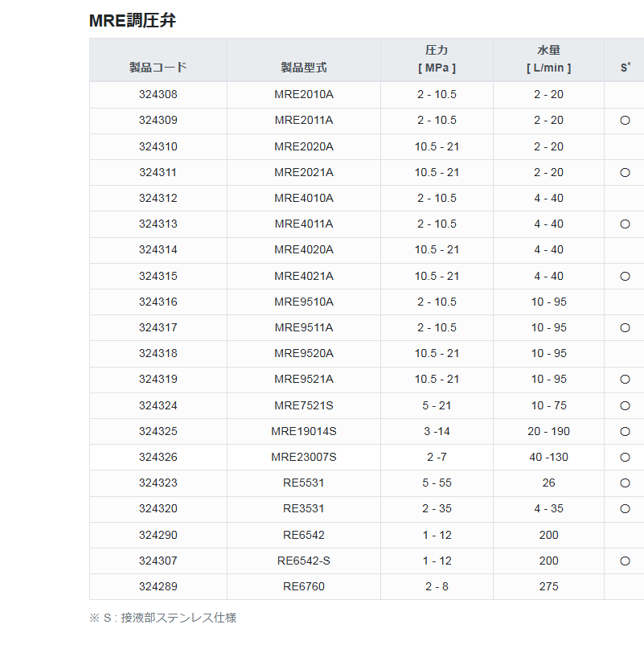Click the stainless circle mark for MRE7521S
Screen dimensions: 644x645
(x=625, y=406)
